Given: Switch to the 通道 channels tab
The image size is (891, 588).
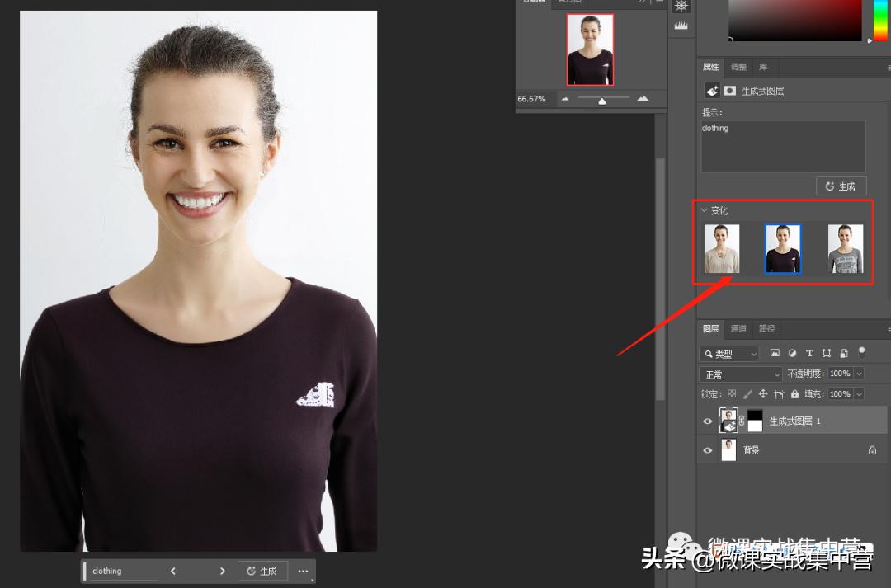Looking at the screenshot, I should [738, 328].
